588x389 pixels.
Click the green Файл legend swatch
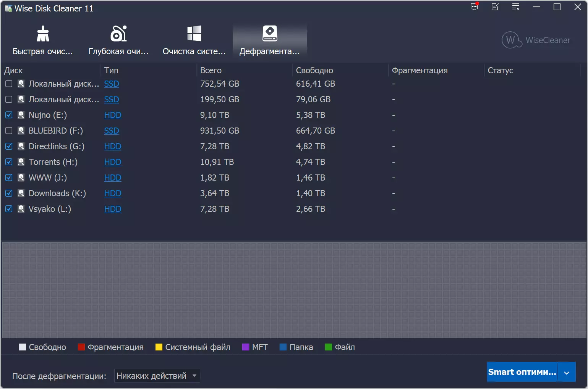click(329, 347)
